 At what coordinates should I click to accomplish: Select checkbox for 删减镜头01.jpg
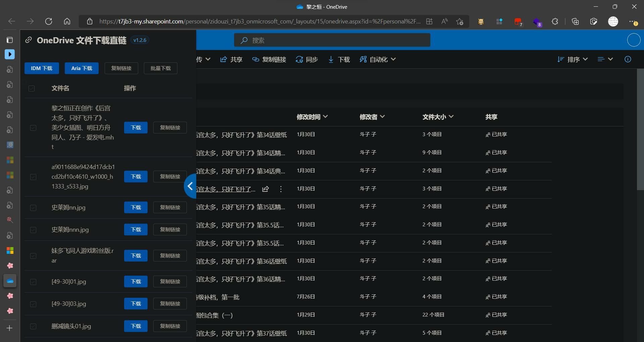point(33,327)
